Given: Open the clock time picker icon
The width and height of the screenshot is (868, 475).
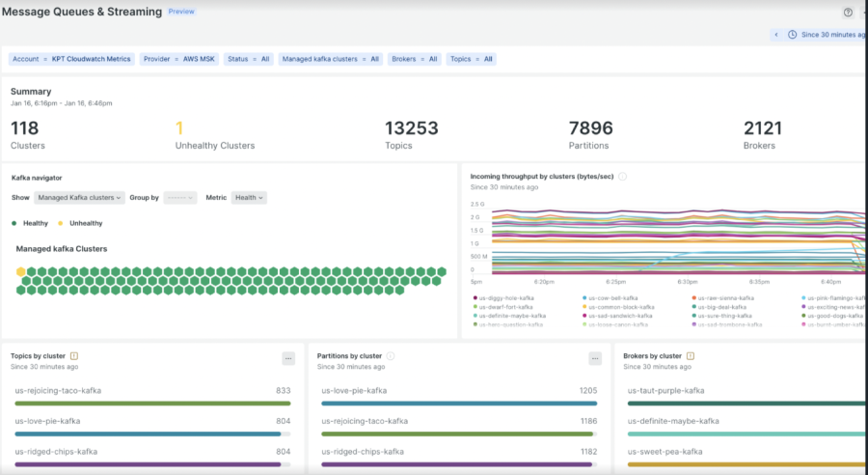Looking at the screenshot, I should tap(793, 35).
